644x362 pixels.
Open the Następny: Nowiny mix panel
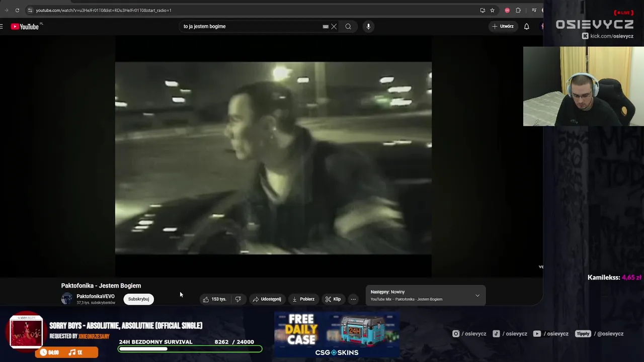426,296
